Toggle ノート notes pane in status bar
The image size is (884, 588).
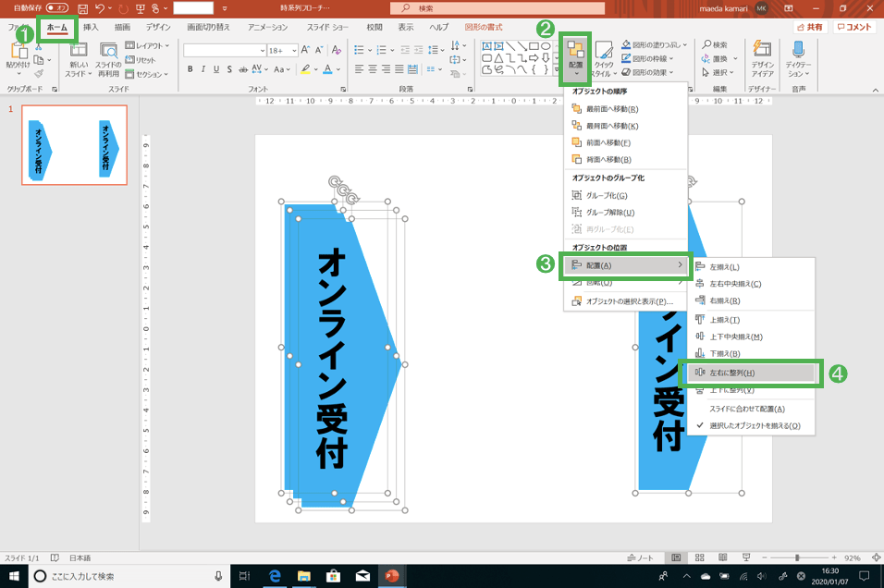pyautogui.click(x=641, y=557)
